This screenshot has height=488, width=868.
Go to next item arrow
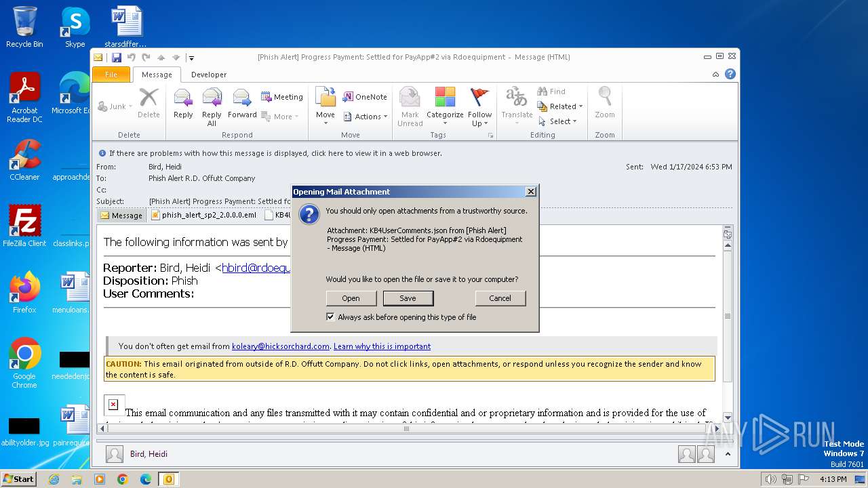[x=176, y=58]
